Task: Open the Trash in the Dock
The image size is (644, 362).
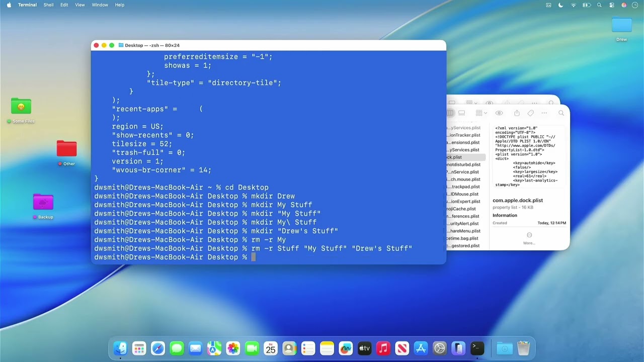Action: [x=523, y=348]
